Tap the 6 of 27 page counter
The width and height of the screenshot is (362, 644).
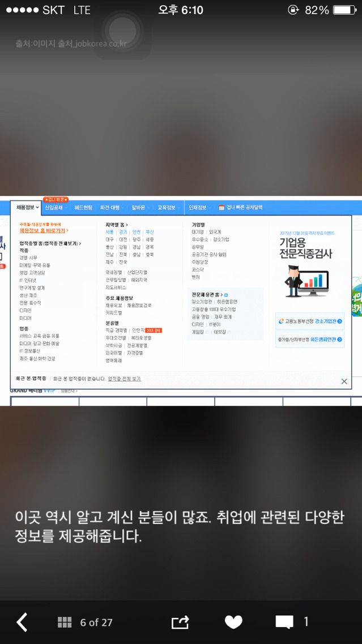pos(96,622)
